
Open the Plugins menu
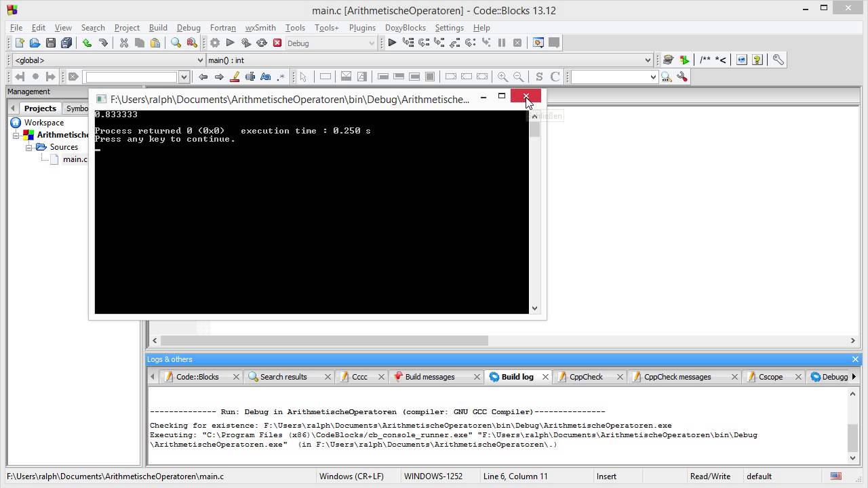(362, 28)
